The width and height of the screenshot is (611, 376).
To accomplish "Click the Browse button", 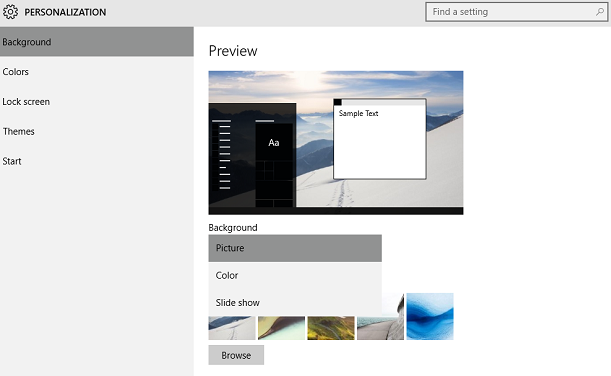I will click(x=236, y=355).
